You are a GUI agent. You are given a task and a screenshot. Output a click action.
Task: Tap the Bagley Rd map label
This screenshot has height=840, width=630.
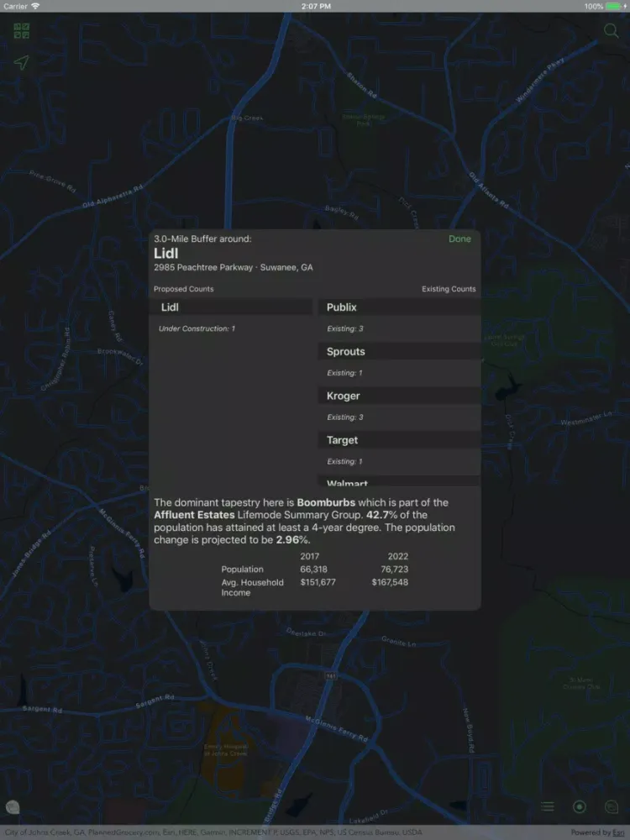(x=341, y=213)
